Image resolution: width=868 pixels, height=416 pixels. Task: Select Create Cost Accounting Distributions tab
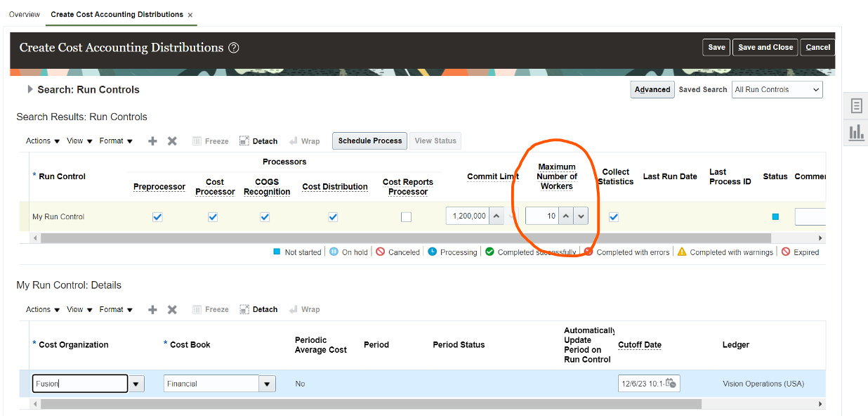pos(117,15)
